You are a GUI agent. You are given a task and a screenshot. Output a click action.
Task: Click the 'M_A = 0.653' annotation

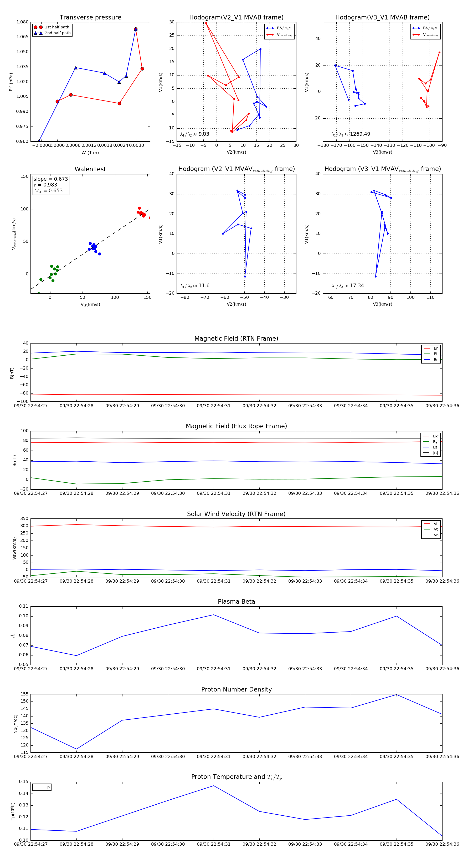click(48, 191)
